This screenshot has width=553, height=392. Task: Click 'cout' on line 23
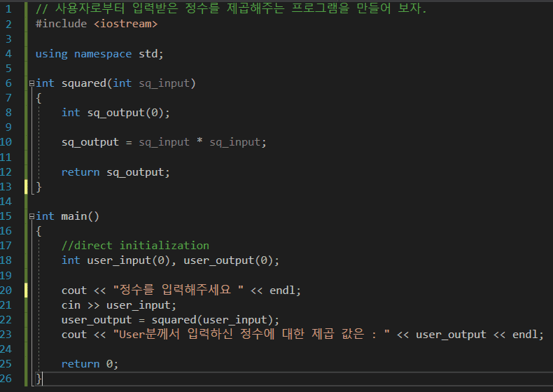(x=74, y=335)
